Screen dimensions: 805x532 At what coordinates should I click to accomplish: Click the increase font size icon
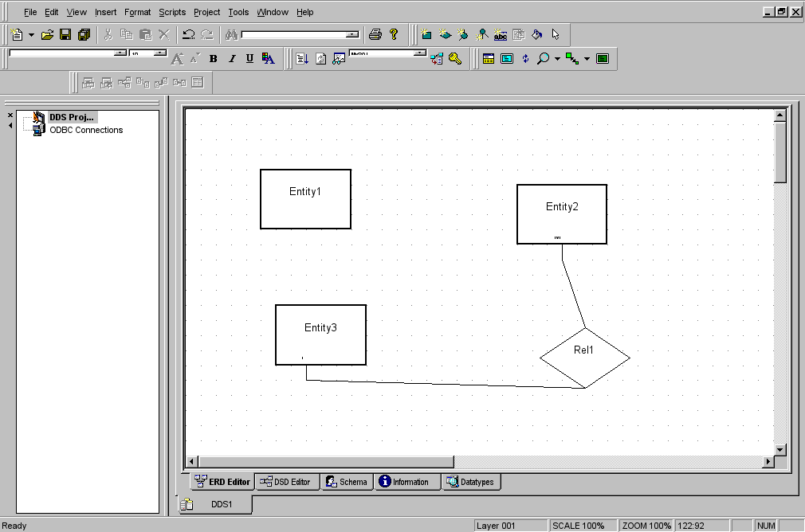pos(177,59)
